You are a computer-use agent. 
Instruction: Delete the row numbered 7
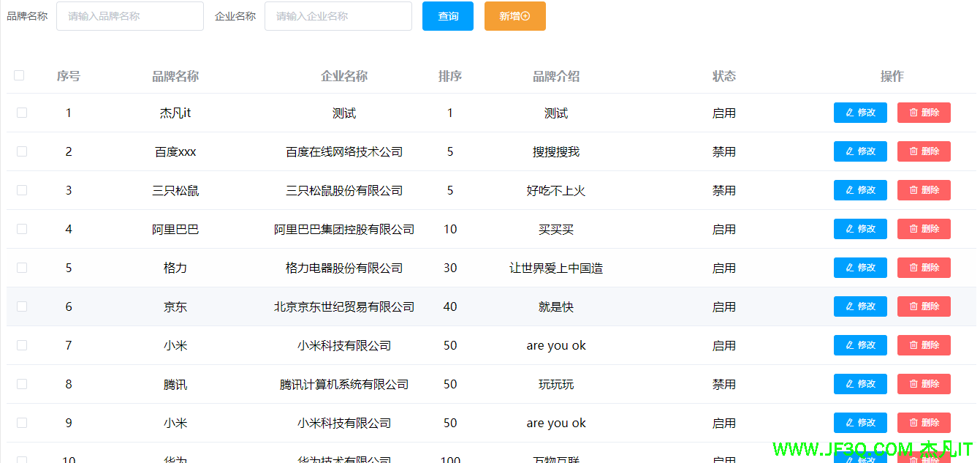(924, 345)
